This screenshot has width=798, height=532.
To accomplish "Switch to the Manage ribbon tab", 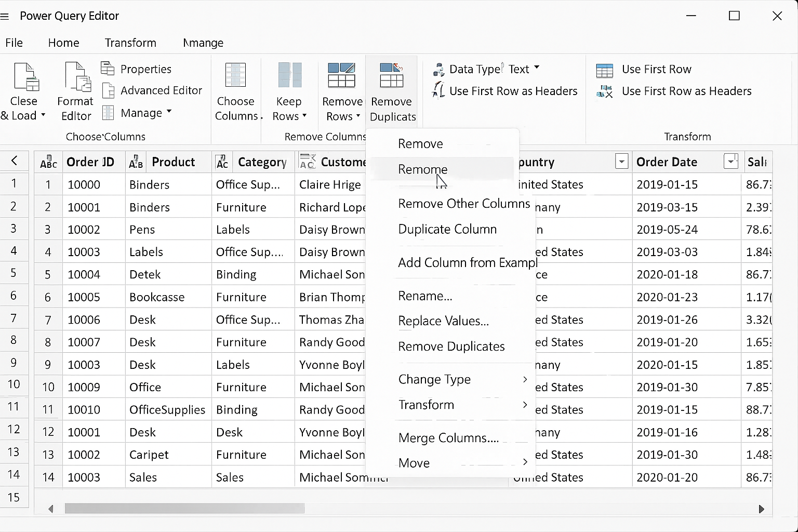I will [x=203, y=43].
